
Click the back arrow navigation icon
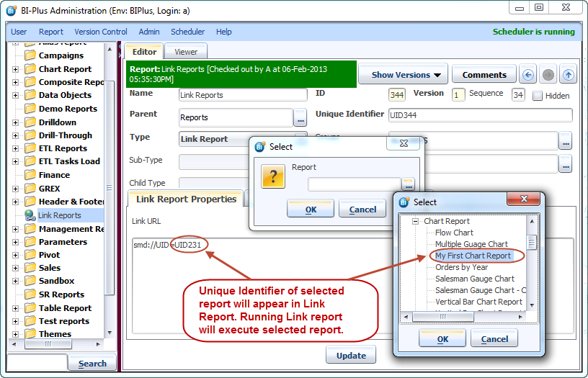[527, 75]
